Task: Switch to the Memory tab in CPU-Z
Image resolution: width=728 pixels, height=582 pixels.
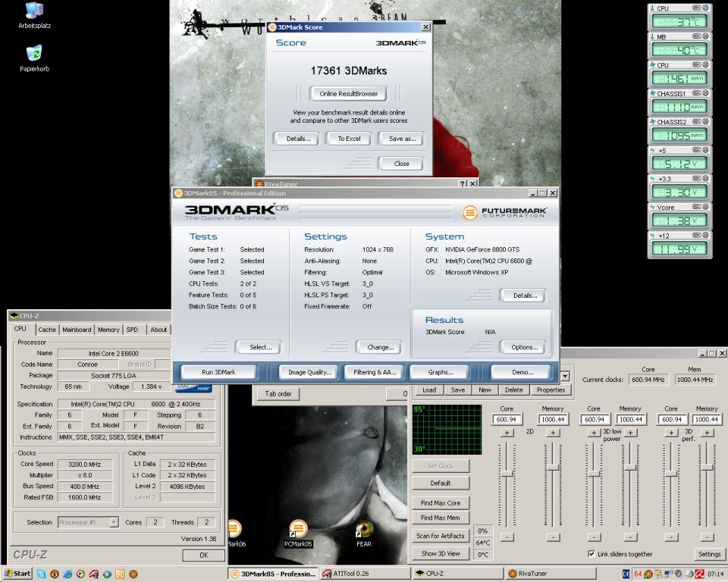Action: pos(108,330)
